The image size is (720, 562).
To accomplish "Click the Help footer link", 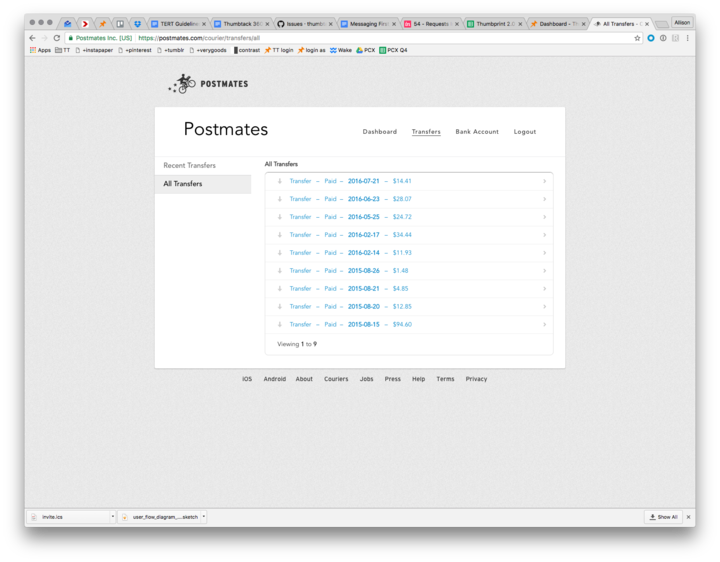I will pyautogui.click(x=418, y=379).
